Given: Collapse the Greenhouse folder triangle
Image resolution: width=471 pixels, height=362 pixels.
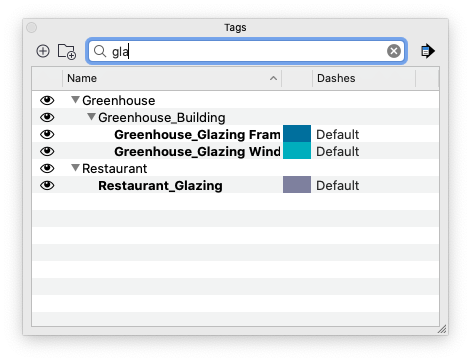Looking at the screenshot, I should (76, 100).
